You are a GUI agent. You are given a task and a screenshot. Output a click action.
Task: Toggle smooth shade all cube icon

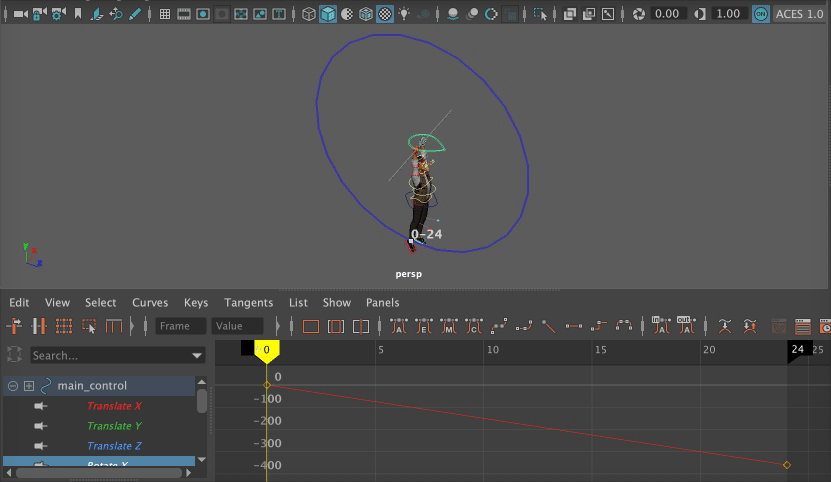(x=328, y=14)
